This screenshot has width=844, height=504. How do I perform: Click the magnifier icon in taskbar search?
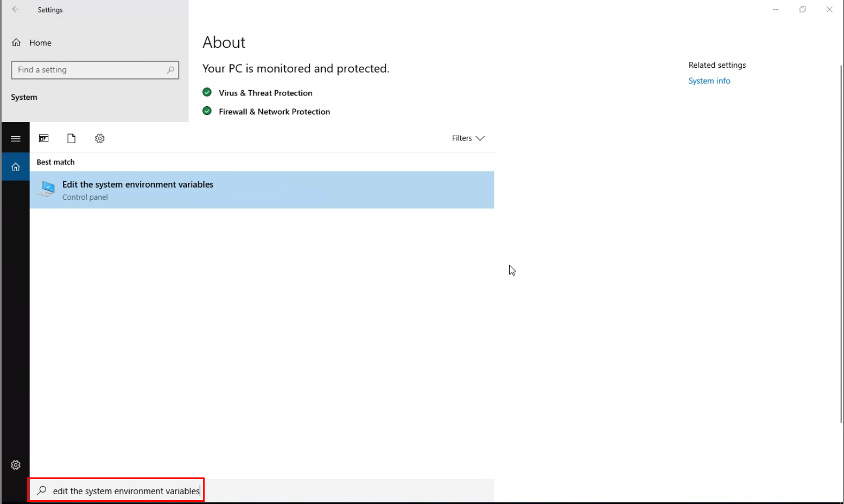(41, 490)
